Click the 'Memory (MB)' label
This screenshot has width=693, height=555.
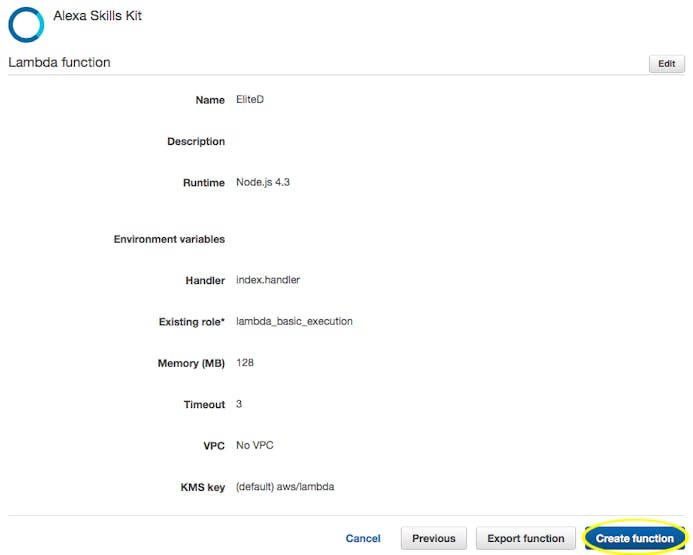(191, 363)
